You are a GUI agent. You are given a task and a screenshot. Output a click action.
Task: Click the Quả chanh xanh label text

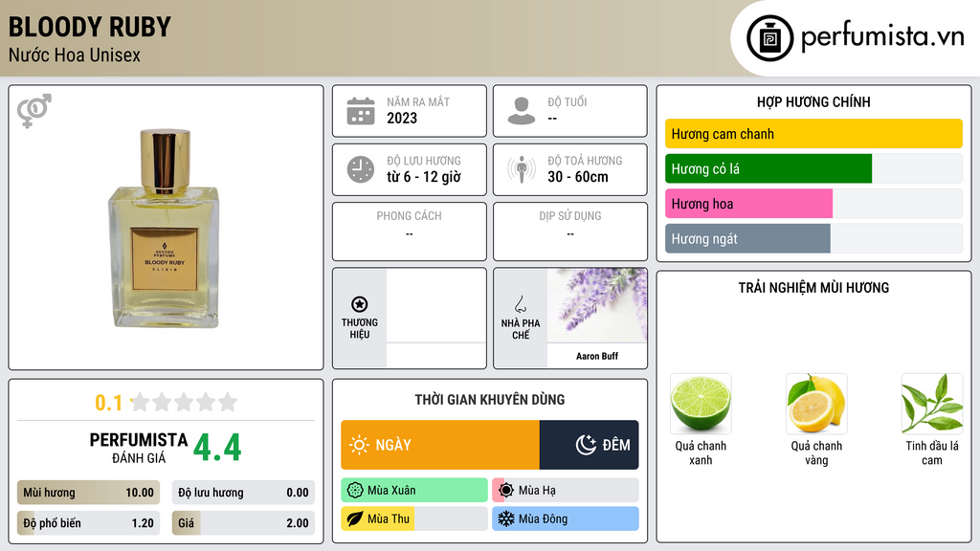tap(701, 452)
